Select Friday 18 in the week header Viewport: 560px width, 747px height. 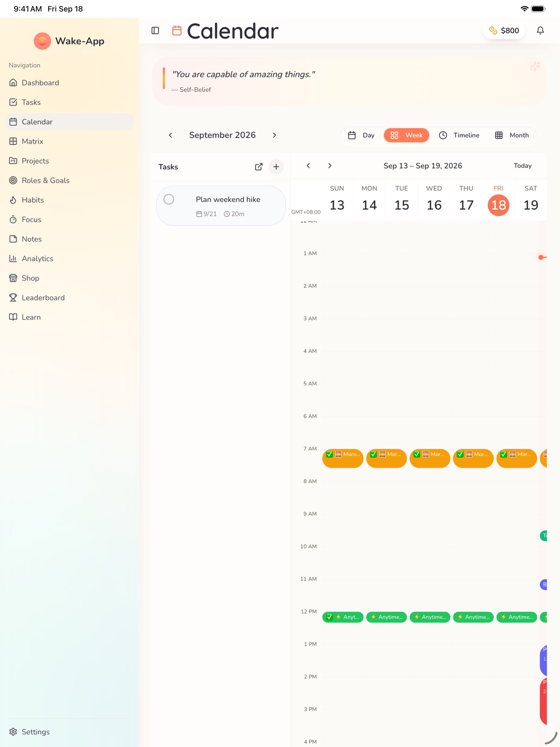point(498,199)
